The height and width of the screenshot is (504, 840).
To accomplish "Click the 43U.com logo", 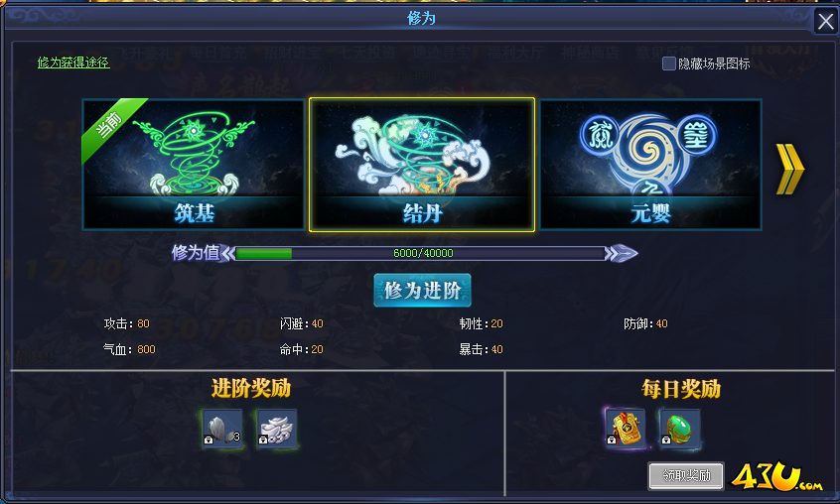I will [x=776, y=476].
